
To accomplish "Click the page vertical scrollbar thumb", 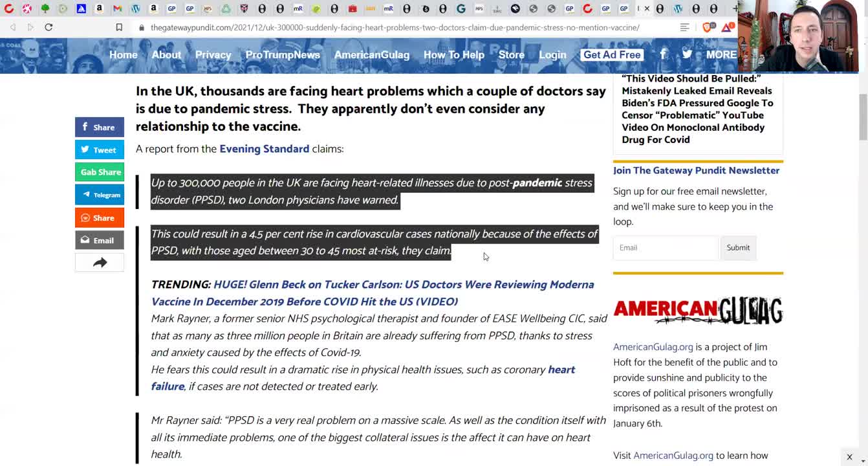I will [863, 116].
